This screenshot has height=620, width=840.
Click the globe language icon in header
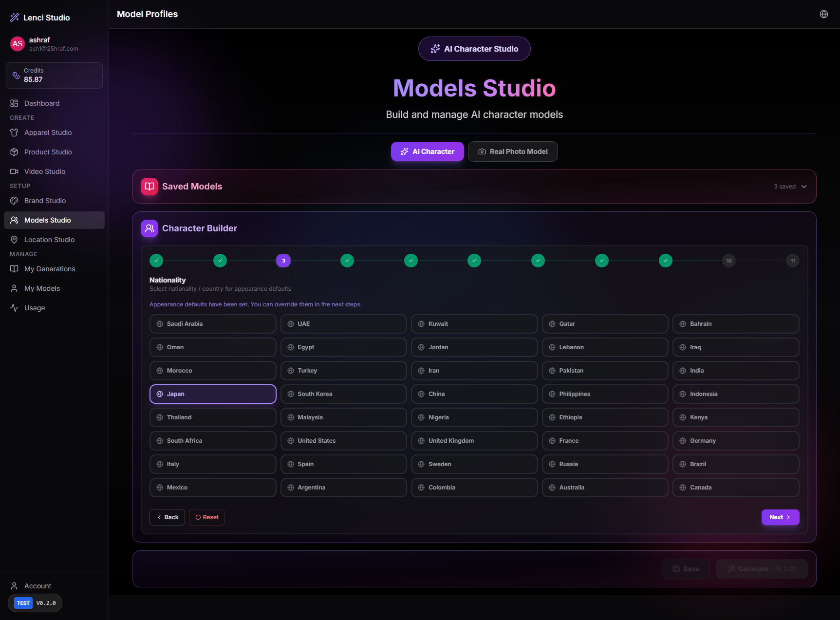(823, 14)
